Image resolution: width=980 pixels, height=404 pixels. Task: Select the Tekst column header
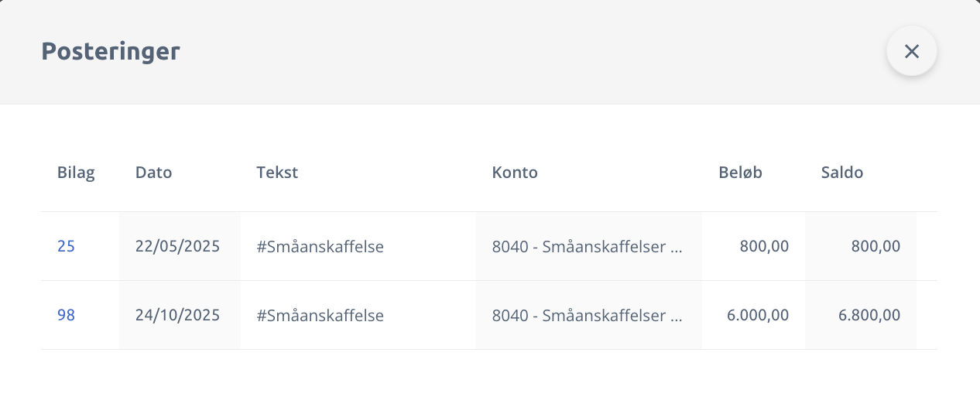pos(277,173)
